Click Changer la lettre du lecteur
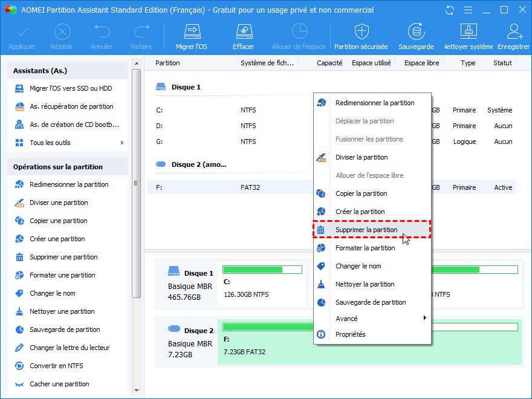 coord(70,348)
